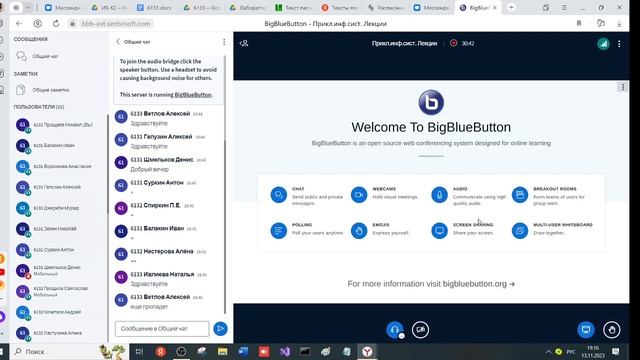
Task: Select user Ластухина Алина in users list
Action: pos(59,333)
